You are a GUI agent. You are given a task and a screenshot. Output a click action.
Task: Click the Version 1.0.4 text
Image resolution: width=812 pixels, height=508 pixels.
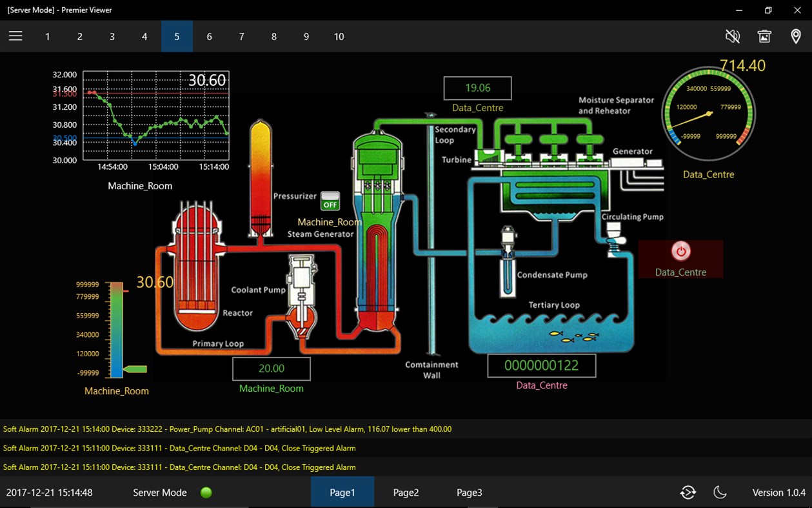coord(779,493)
